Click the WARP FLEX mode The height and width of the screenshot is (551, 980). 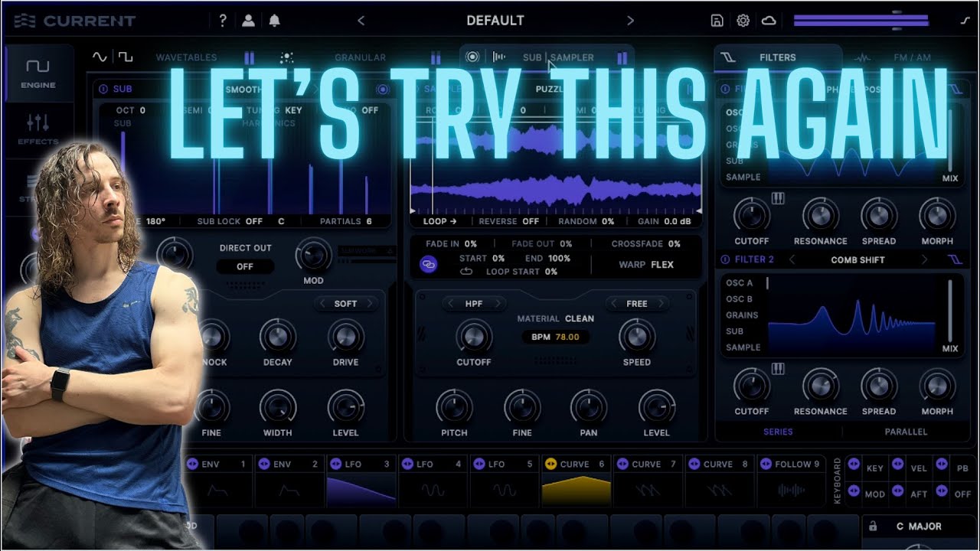[x=646, y=265]
